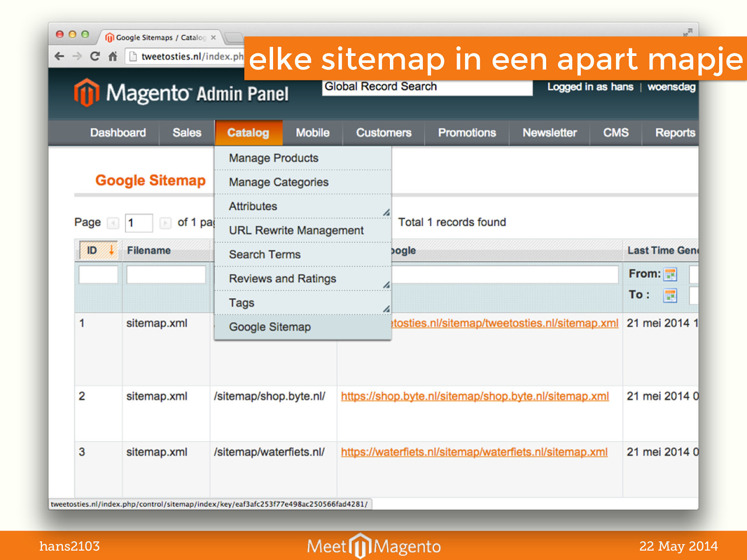
Task: Select Manage Categories menu entry
Action: coord(303,182)
